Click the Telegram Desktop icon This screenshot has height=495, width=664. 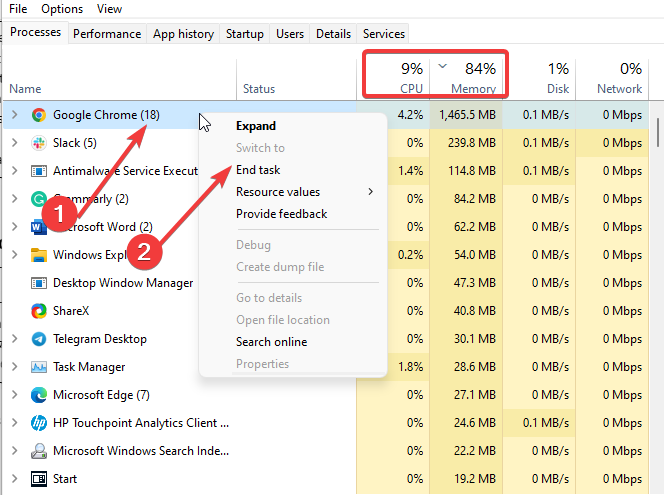pyautogui.click(x=39, y=339)
